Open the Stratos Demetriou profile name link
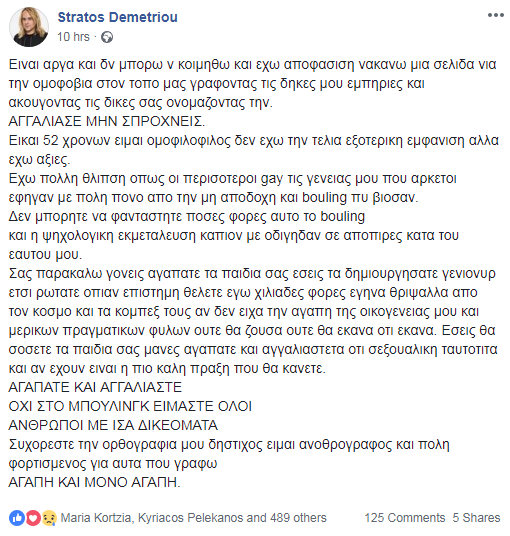Viewport: 510px width, 536px height. [118, 17]
